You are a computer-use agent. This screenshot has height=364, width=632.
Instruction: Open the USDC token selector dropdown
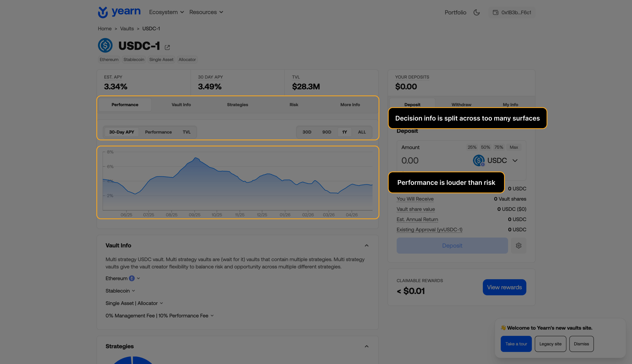coord(495,160)
